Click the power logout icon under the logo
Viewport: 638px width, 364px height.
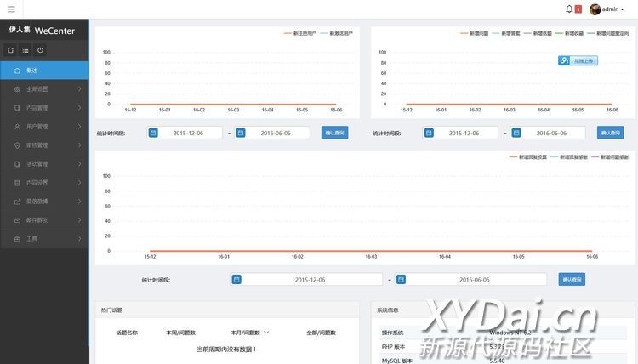tap(40, 50)
